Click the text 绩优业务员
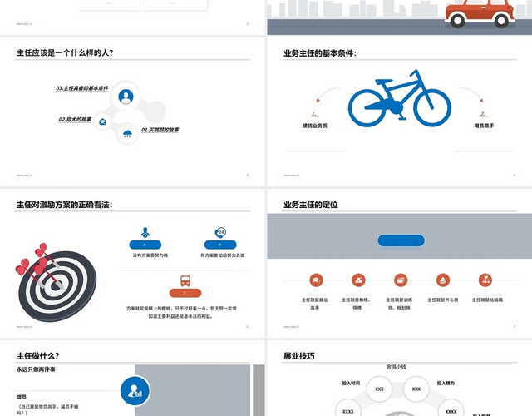 coord(315,126)
